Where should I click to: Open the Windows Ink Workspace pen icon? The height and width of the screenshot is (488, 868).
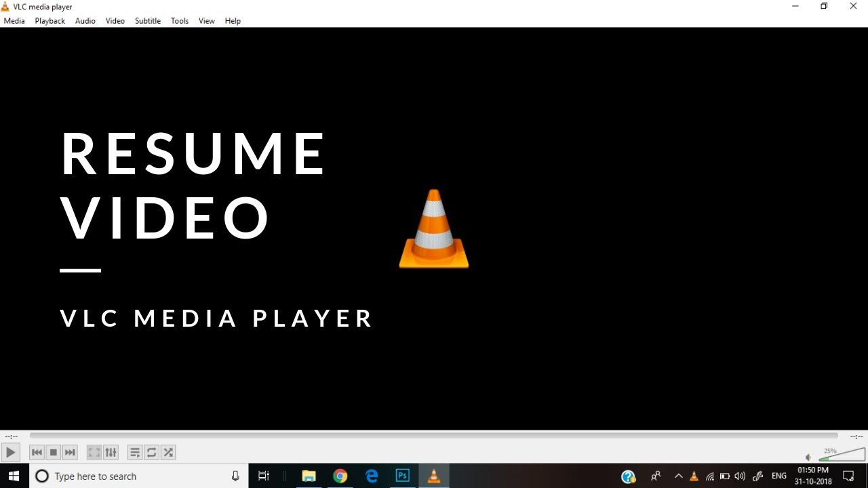click(758, 476)
